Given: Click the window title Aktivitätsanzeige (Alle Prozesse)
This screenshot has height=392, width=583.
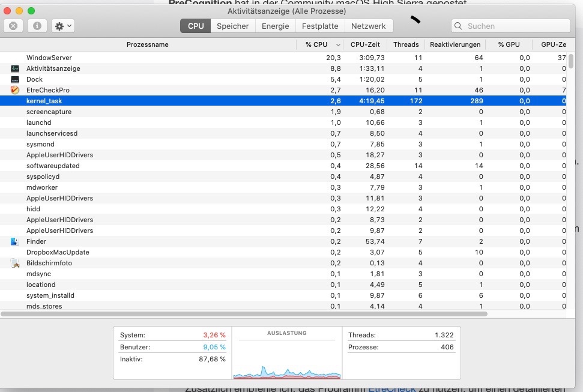Looking at the screenshot, I should pyautogui.click(x=286, y=11).
